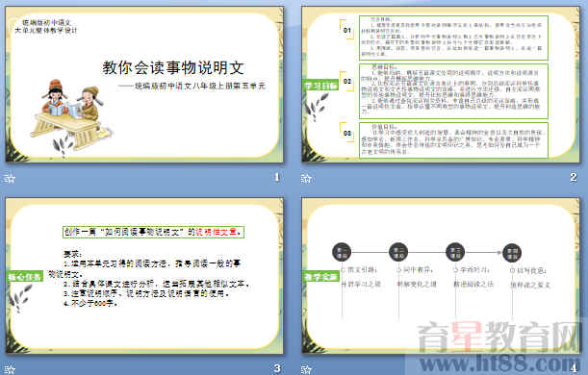Viewport: 588px width, 375px height.
Task: Click the first dark circle on slide 4
Action: [x=342, y=253]
